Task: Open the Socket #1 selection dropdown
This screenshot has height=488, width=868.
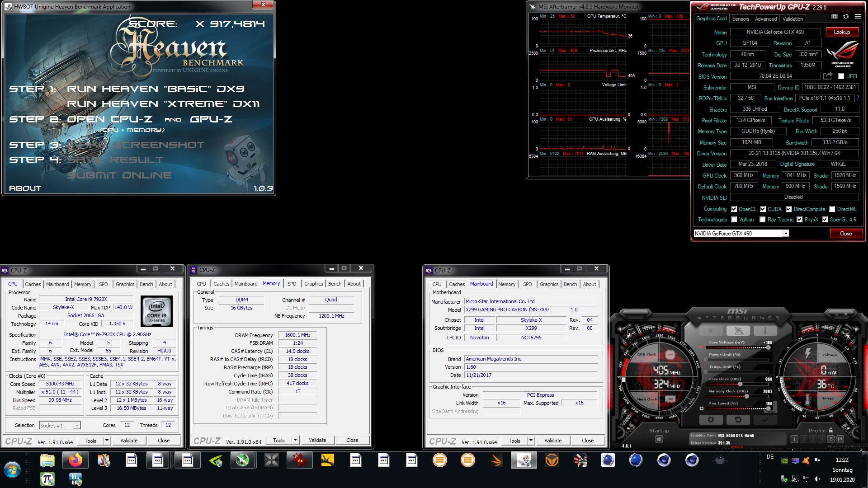Action: point(60,425)
